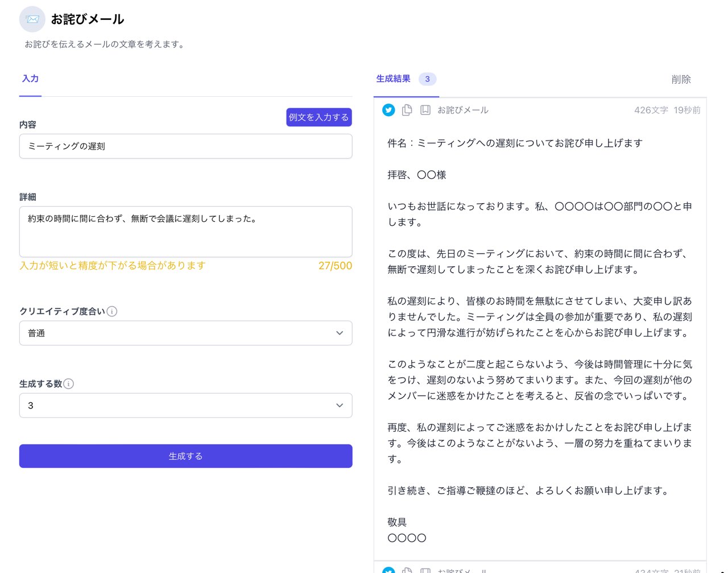728x573 pixels.
Task: Click the お詫びメール label in first result header
Action: pos(462,110)
